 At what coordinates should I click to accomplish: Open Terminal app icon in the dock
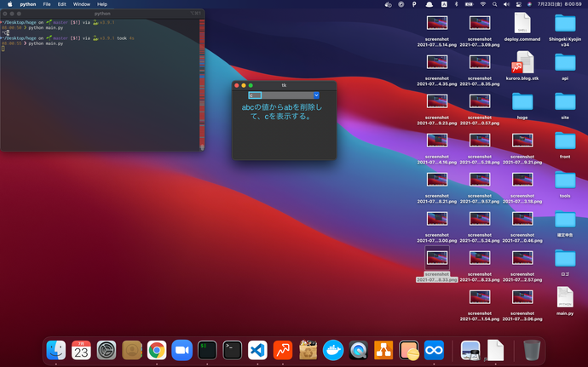pos(232,350)
